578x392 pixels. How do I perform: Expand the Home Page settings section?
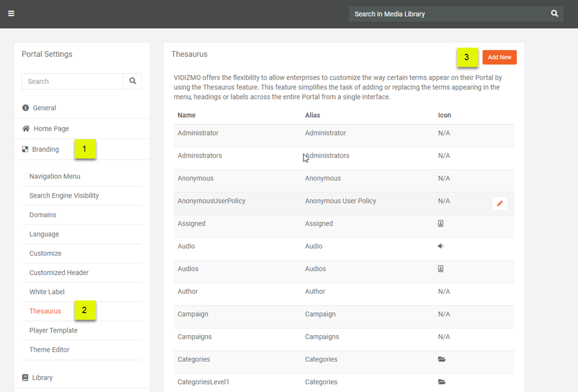(51, 128)
